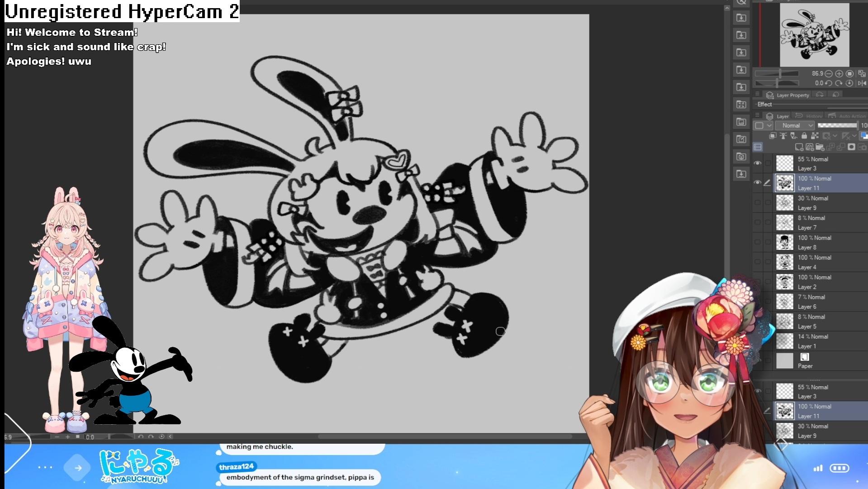
Task: Open the Layer Property panel menu
Action: [x=757, y=93]
